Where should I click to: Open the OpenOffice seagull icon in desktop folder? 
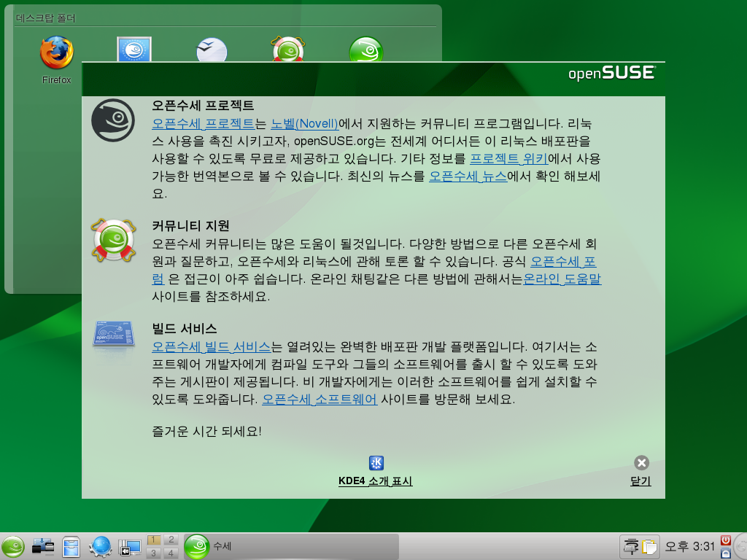click(x=212, y=50)
